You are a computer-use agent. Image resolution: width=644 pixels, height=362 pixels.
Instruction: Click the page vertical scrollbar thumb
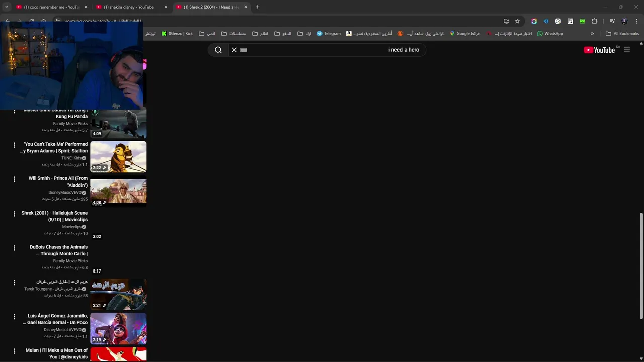click(641, 266)
